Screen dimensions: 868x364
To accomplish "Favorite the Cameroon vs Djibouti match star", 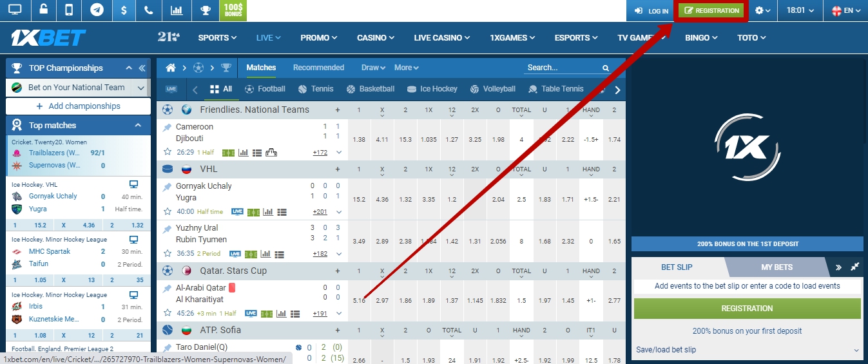I will point(168,152).
